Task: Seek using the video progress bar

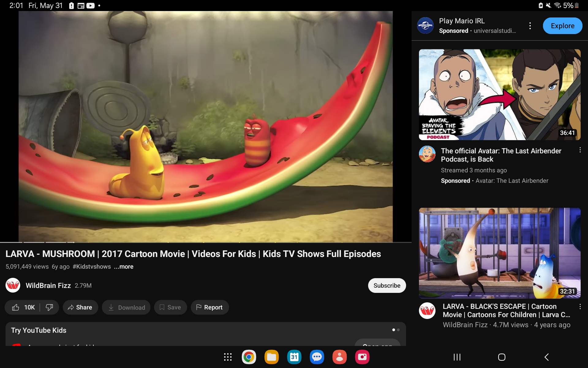Action: 205,242
